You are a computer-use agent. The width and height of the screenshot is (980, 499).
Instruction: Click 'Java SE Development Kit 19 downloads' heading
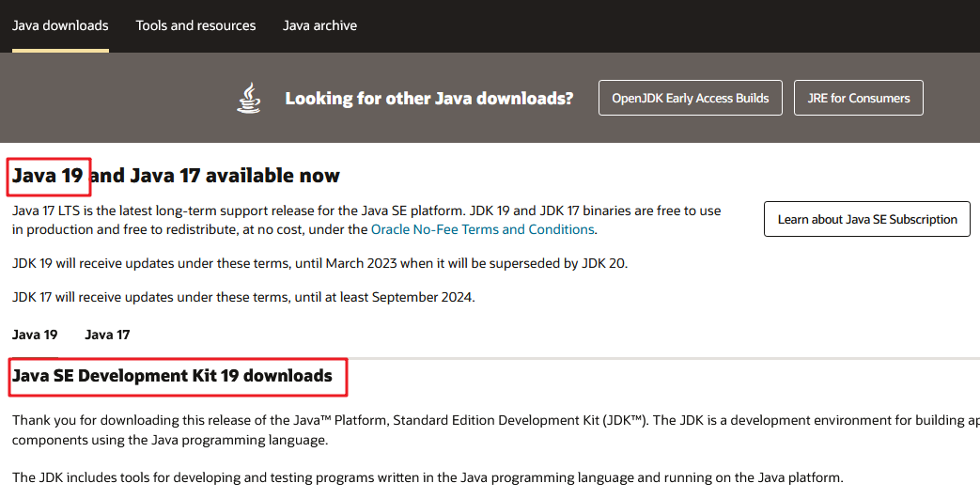point(172,376)
